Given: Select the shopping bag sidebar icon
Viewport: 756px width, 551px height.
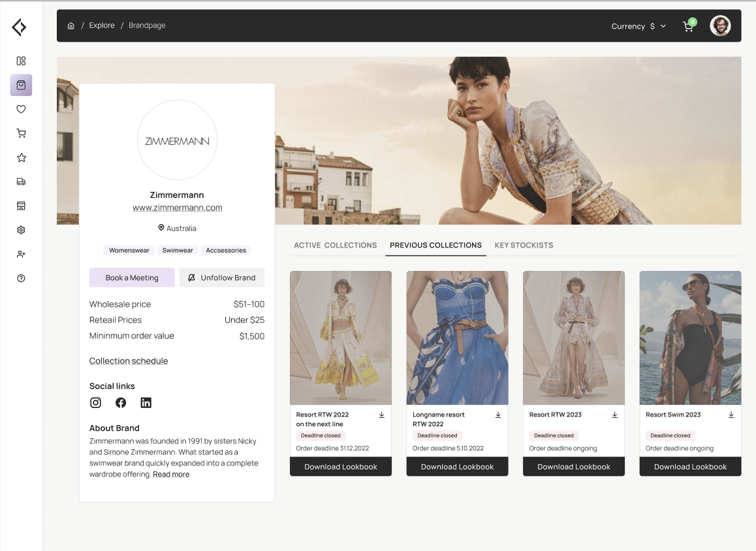Looking at the screenshot, I should pyautogui.click(x=21, y=85).
